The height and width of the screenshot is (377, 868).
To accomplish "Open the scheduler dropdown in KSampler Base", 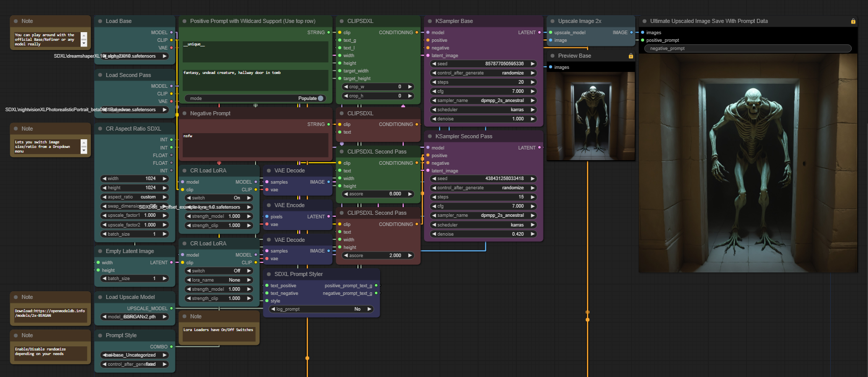I will pos(482,110).
